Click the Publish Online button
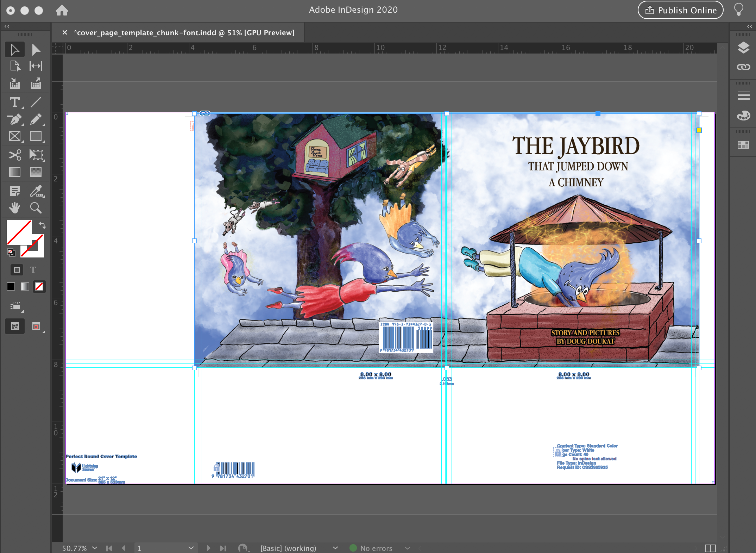 click(680, 10)
